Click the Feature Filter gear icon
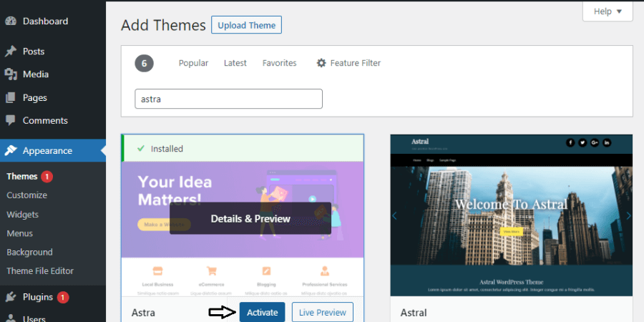The image size is (644, 322). pos(321,63)
